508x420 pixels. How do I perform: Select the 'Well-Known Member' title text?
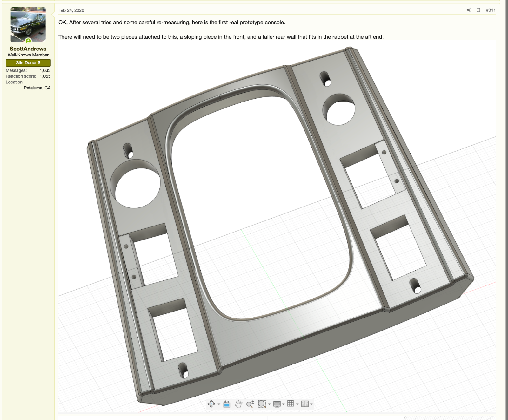28,55
